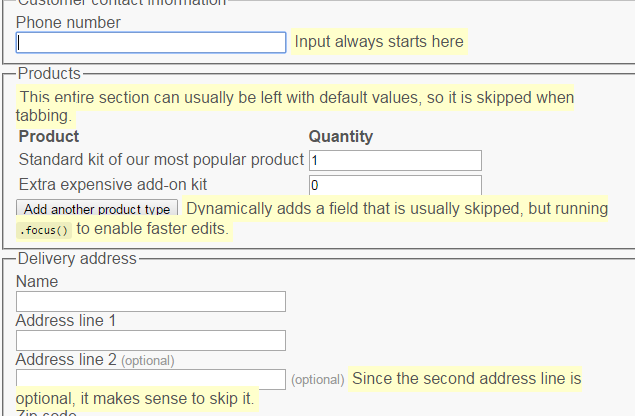Click the .focus() code snippet

coord(44,230)
